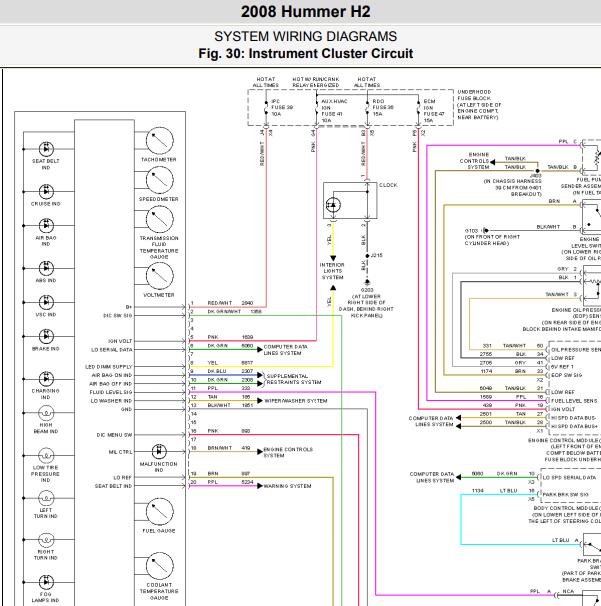Select the "EOP SW SIG" pin label
This screenshot has width=601, height=606.
567,375
